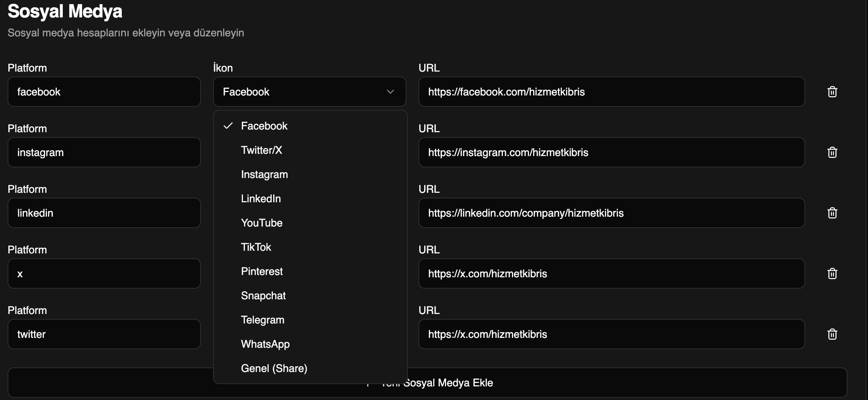Select the Genel (Share) option
This screenshot has width=868, height=400.
click(310, 368)
